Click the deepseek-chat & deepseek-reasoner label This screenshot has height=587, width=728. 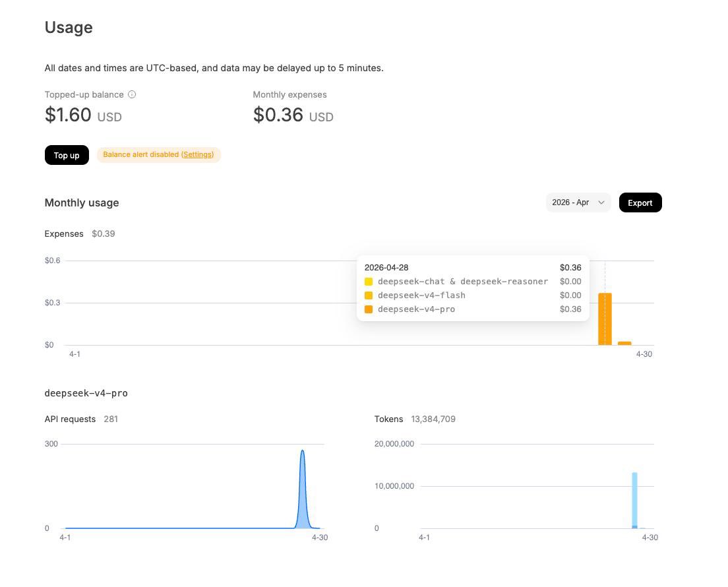point(463,282)
